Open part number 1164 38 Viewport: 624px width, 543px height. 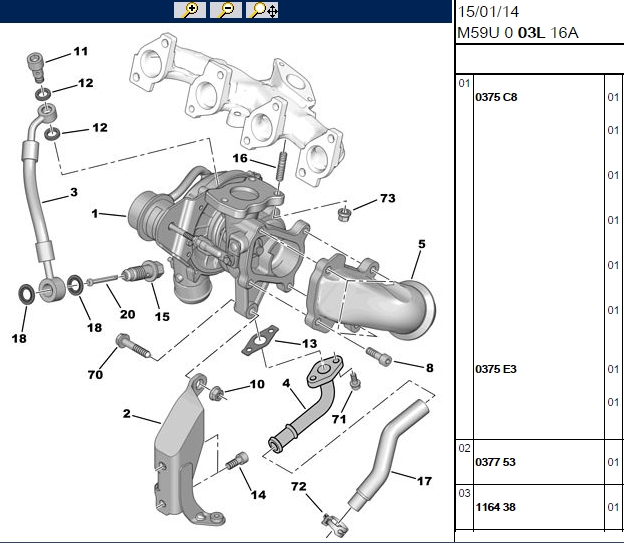coord(495,507)
